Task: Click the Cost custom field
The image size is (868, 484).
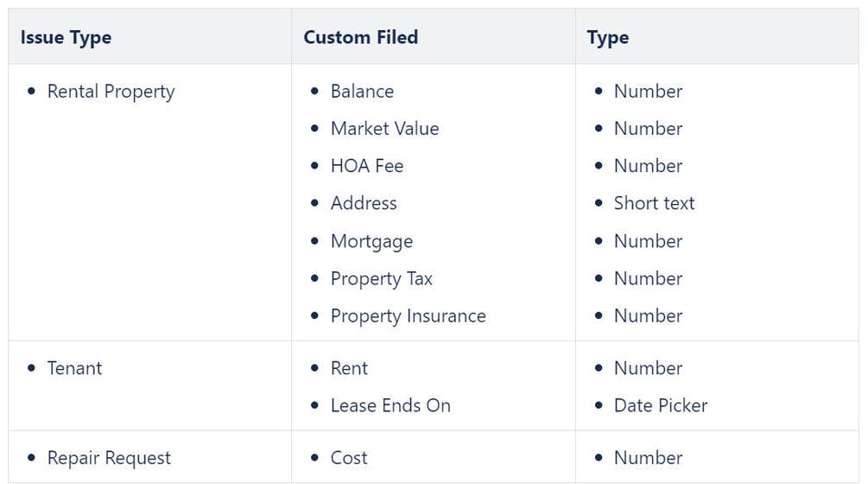Action: tap(349, 458)
